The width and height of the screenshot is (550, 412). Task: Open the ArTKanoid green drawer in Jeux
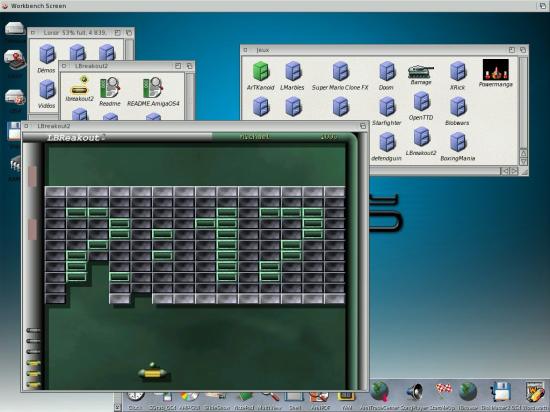click(x=261, y=71)
